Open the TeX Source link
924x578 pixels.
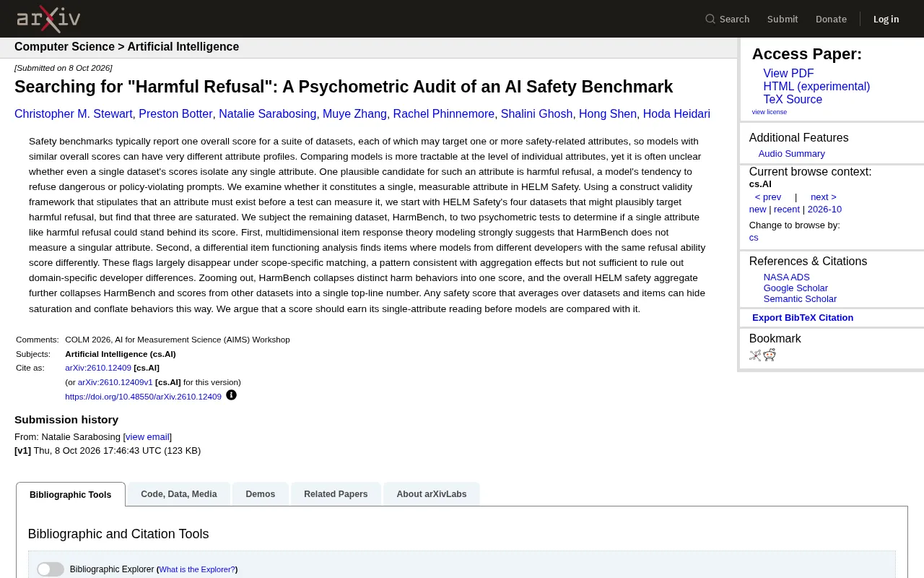(793, 100)
